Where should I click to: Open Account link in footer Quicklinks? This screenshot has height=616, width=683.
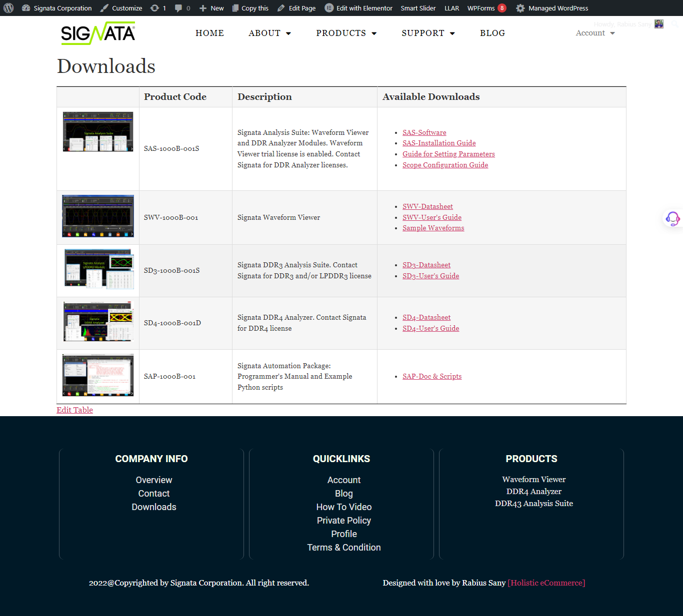pos(344,480)
